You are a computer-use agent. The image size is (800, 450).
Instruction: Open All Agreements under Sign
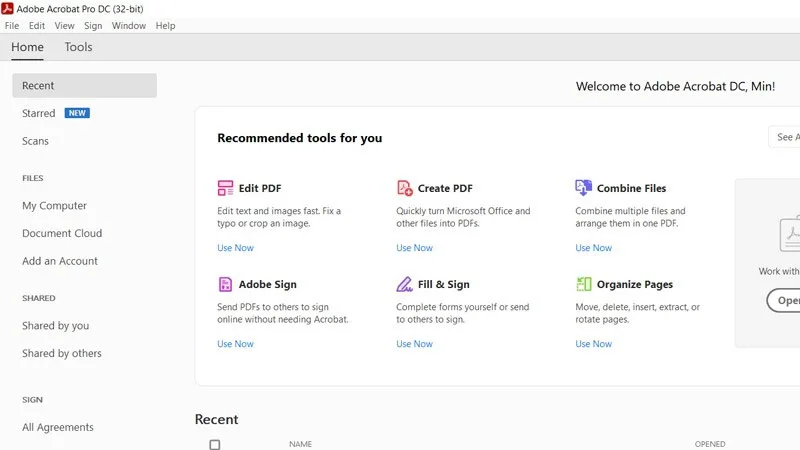58,427
